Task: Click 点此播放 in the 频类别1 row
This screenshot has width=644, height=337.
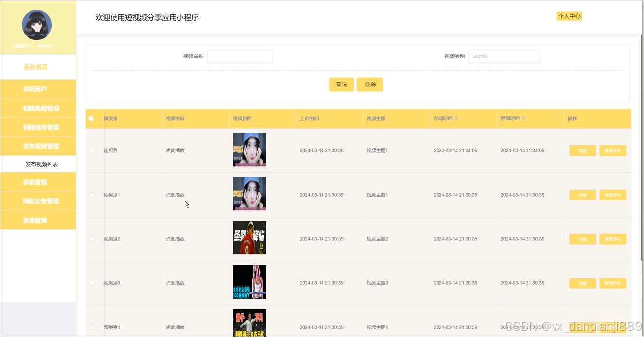Action: (176, 195)
